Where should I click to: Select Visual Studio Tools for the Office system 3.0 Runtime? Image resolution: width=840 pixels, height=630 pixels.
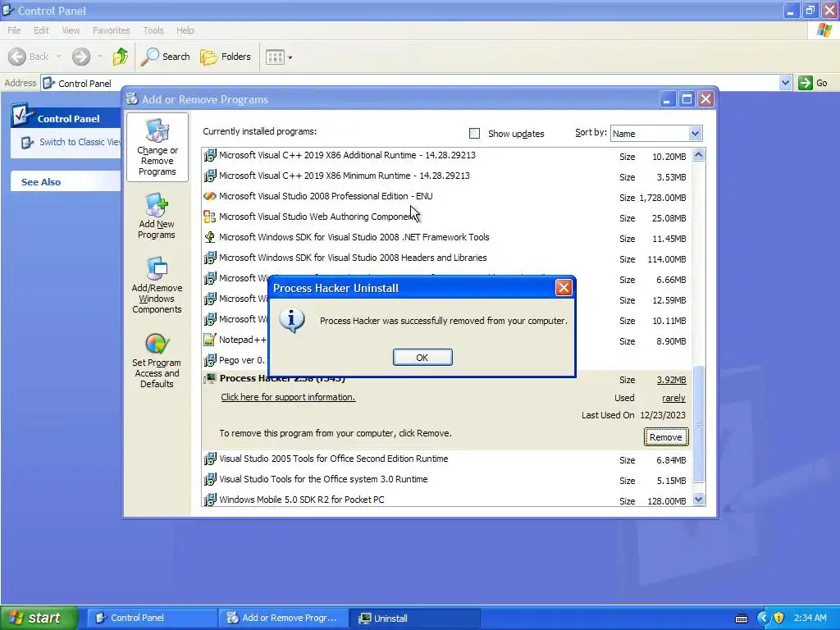pos(323,479)
